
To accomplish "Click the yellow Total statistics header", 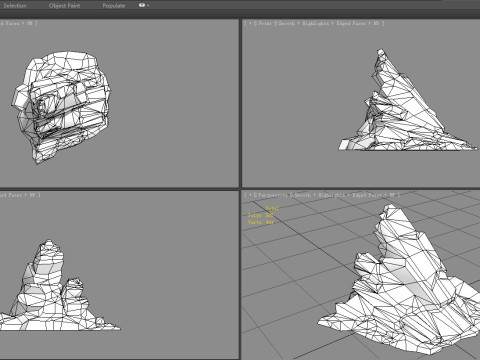I will 272,208.
